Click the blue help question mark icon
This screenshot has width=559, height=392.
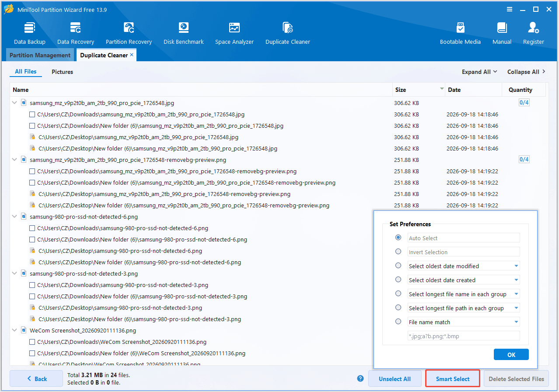coord(360,378)
